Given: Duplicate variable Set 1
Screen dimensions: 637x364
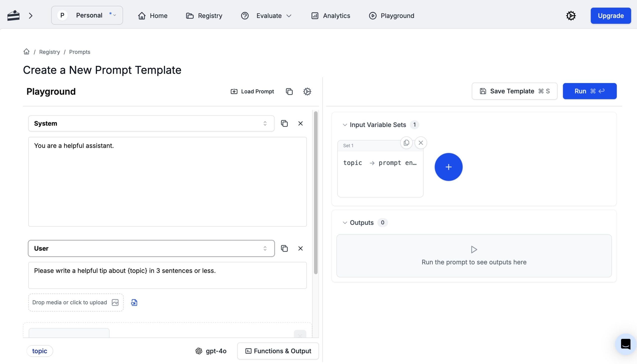Looking at the screenshot, I should point(406,143).
